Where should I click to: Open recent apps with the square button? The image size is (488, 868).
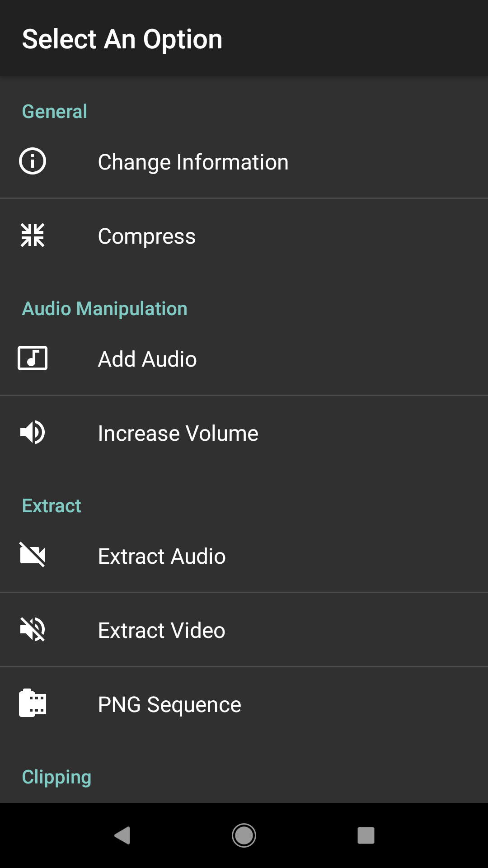click(x=366, y=835)
